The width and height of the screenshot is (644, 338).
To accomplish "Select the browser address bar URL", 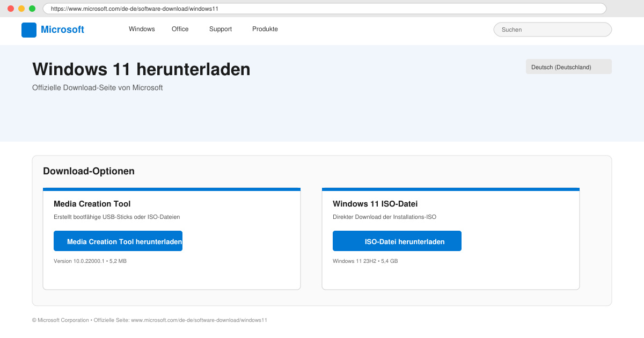I will [x=325, y=9].
